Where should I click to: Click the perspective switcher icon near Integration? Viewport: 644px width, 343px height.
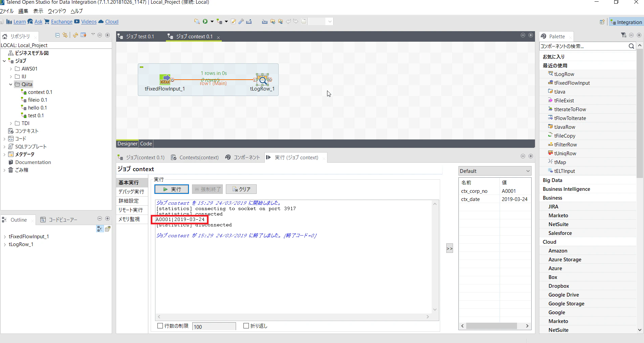[x=602, y=22]
